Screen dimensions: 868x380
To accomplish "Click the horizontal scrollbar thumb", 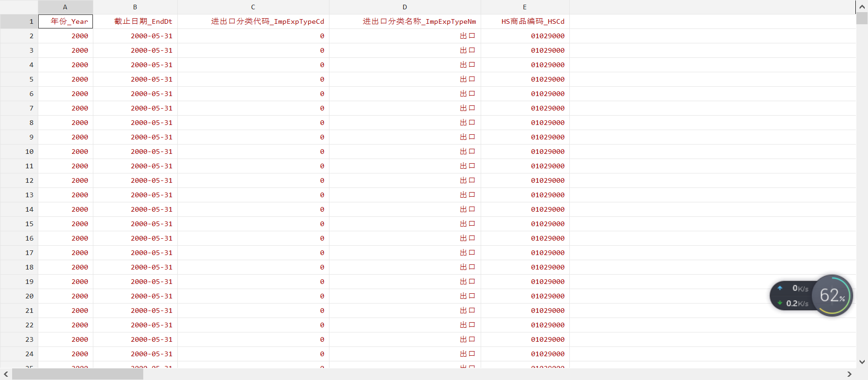I will click(77, 374).
